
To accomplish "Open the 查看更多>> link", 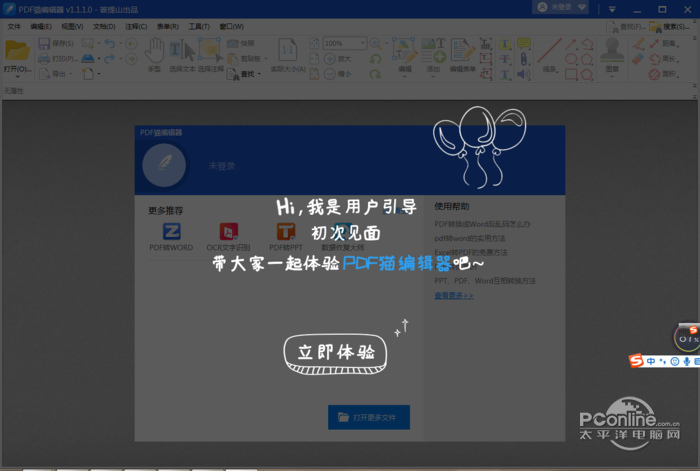I will [454, 296].
